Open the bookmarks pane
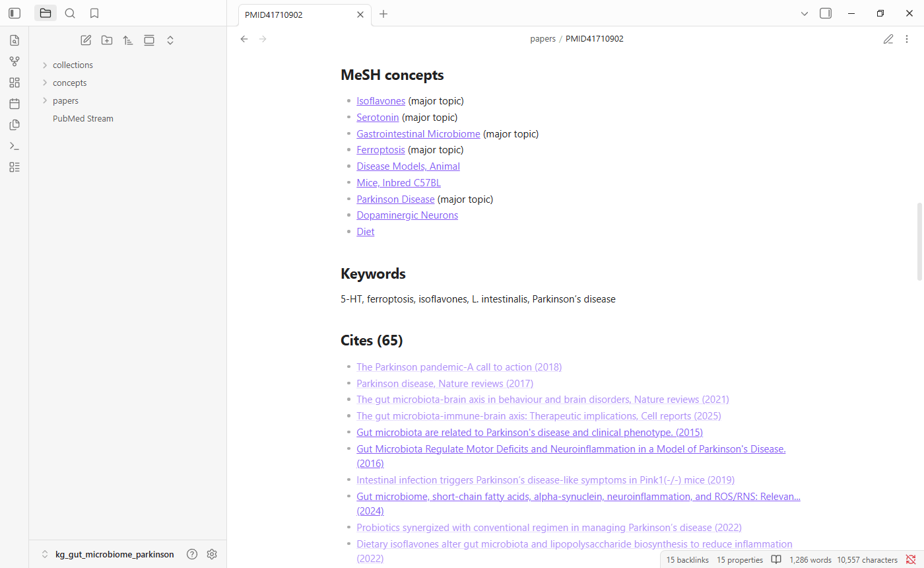924x568 pixels. [x=94, y=13]
